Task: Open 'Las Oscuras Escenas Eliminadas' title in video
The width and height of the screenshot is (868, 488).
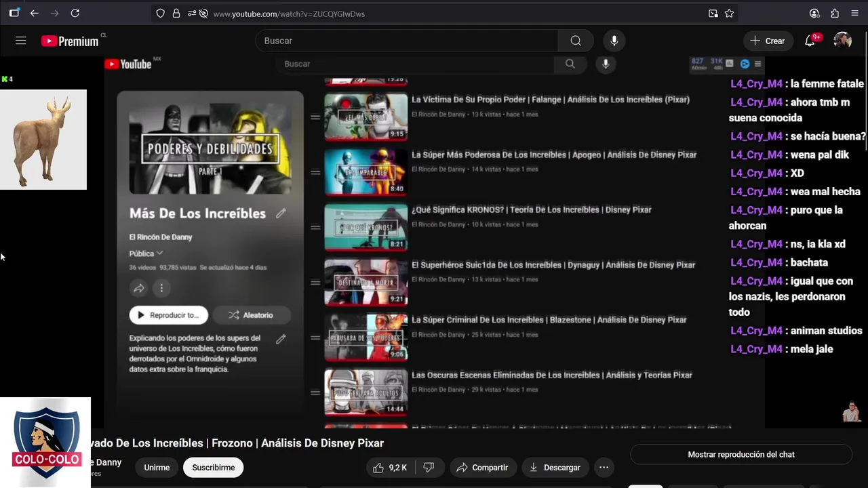Action: point(552,375)
